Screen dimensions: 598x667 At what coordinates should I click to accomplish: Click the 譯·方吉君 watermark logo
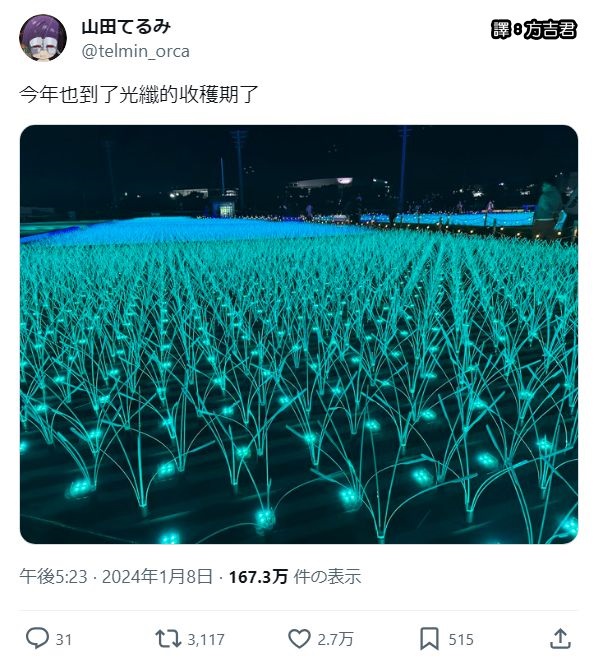click(x=534, y=30)
